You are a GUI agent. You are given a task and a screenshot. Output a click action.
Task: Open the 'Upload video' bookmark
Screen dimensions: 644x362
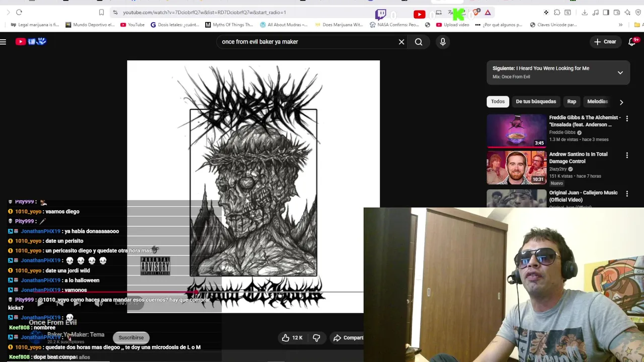(452, 25)
